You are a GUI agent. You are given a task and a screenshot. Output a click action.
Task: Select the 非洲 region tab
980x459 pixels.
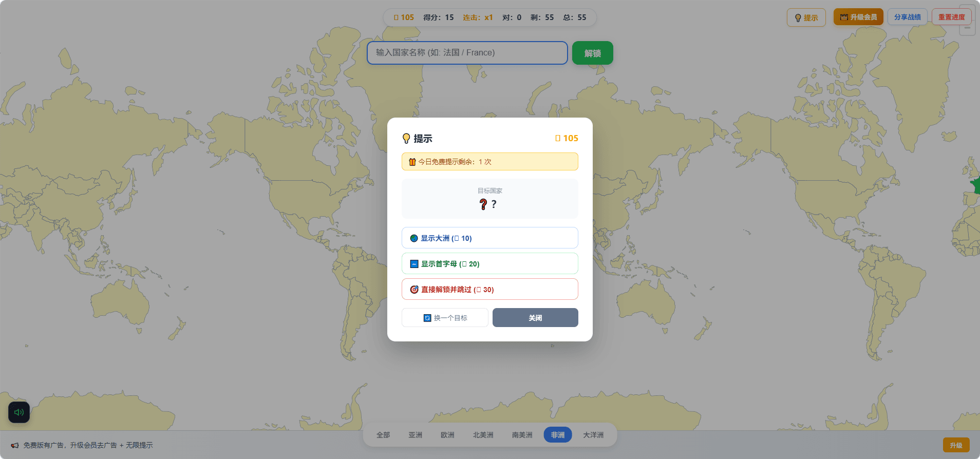[558, 435]
